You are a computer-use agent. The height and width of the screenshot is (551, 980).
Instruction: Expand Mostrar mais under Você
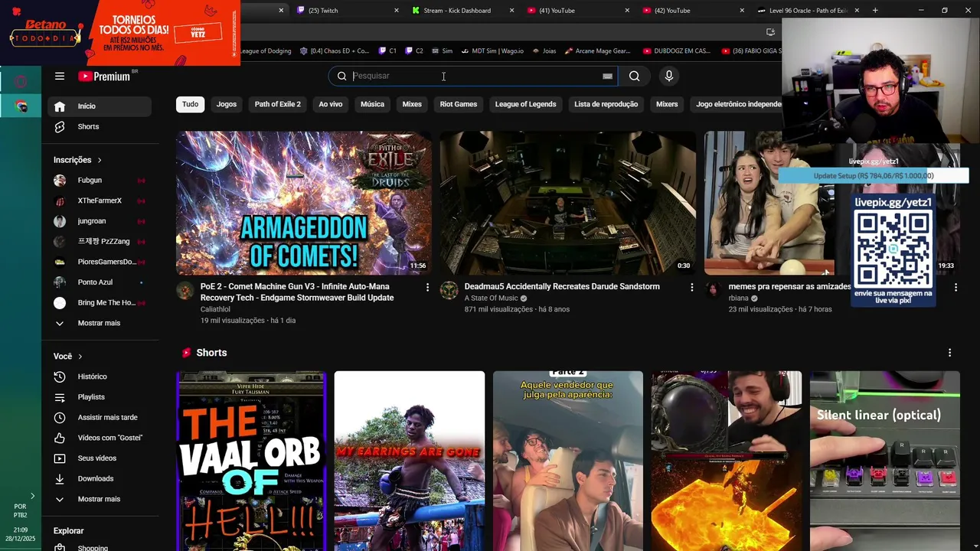[x=100, y=499]
